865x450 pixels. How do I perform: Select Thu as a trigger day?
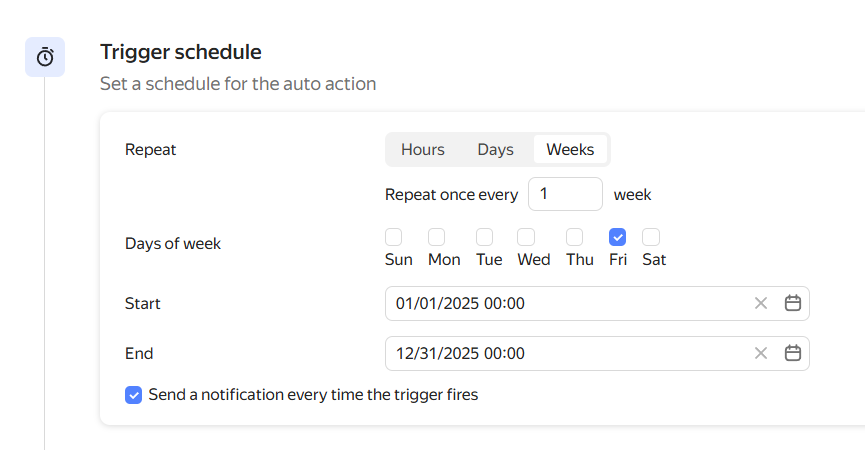click(x=575, y=237)
